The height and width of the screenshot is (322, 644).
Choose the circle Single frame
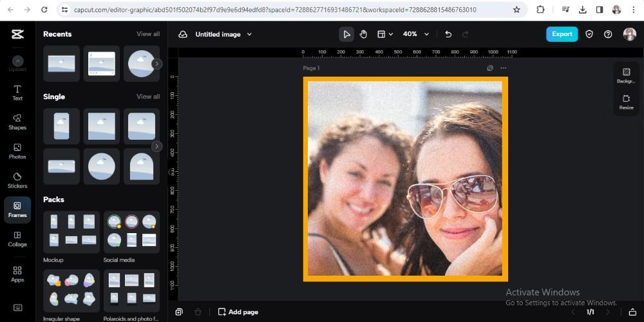102,166
